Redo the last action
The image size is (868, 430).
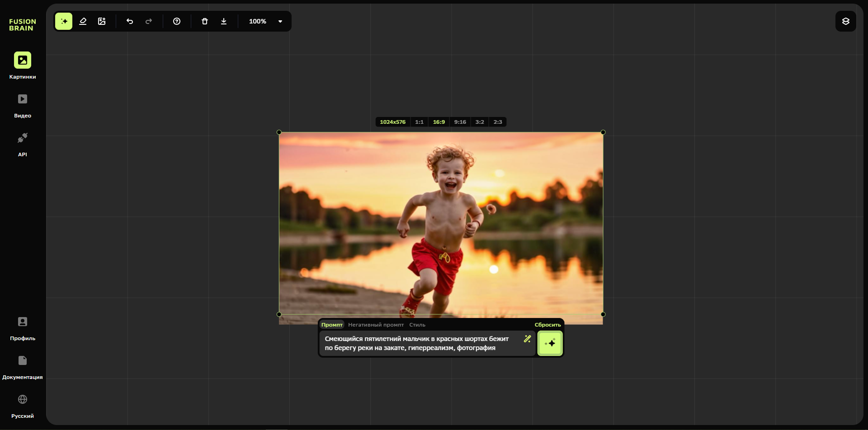click(x=149, y=21)
